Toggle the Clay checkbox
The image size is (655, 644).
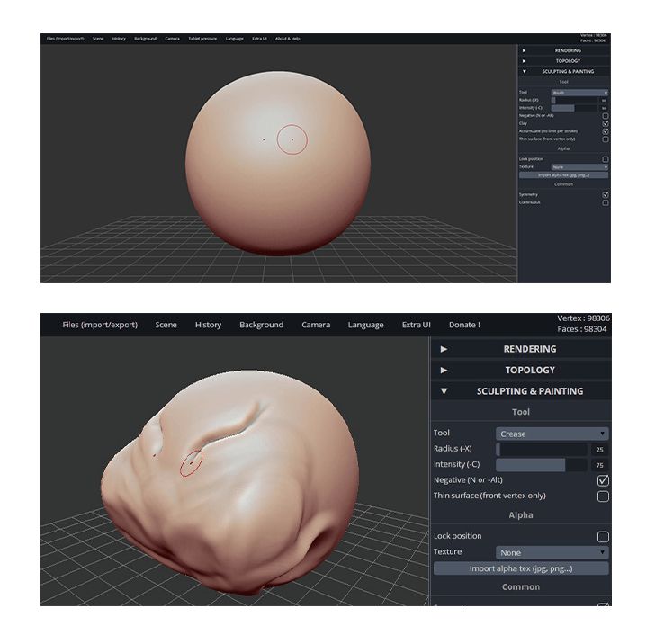tap(605, 123)
